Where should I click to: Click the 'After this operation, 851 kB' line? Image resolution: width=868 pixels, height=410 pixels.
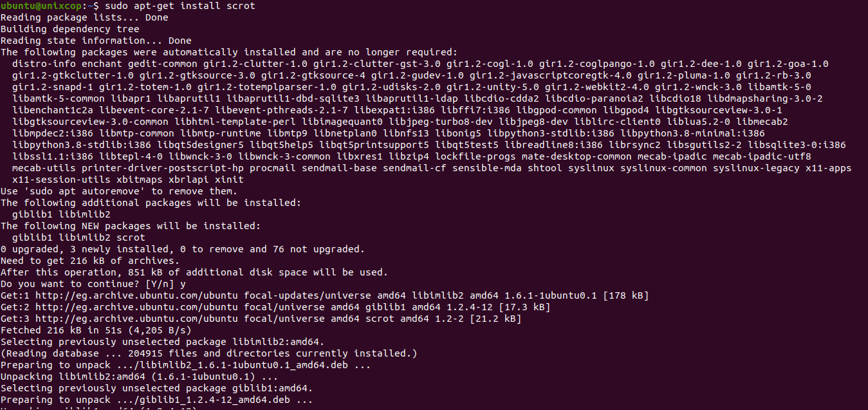(194, 272)
